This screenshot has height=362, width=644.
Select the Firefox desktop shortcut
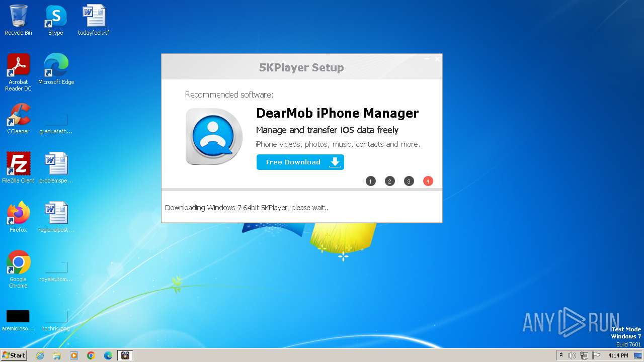pyautogui.click(x=18, y=217)
